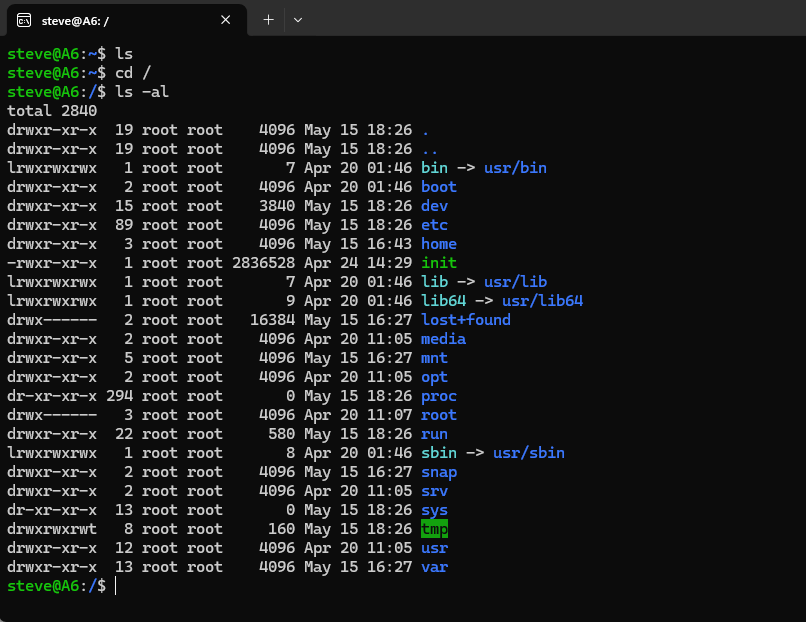Image resolution: width=806 pixels, height=622 pixels.
Task: Click the 'mnt' directory name
Action: coord(434,358)
